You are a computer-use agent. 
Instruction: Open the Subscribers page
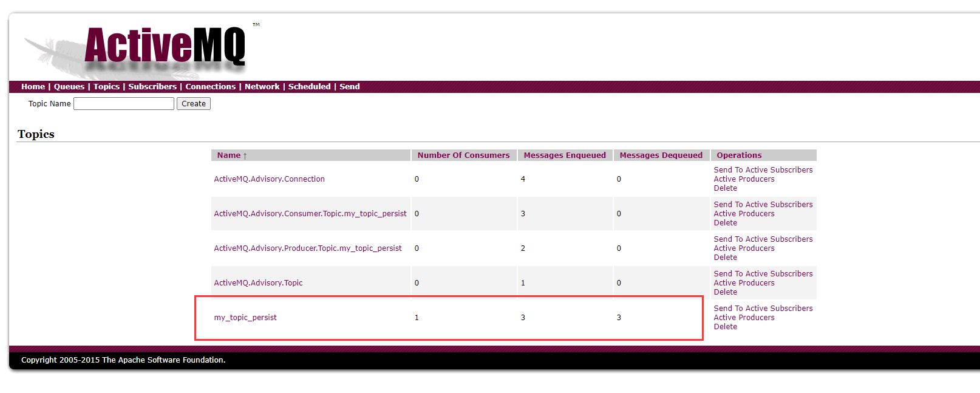click(x=152, y=87)
